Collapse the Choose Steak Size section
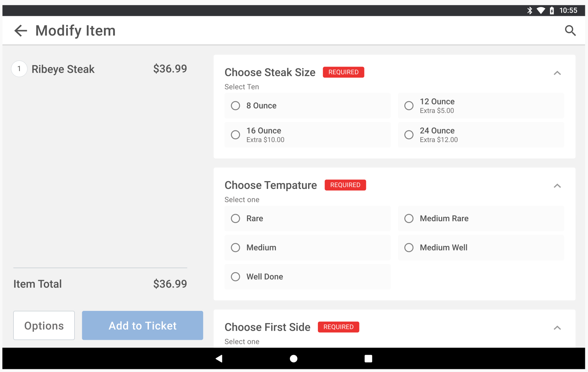Screen dimensions: 588x372 557,73
